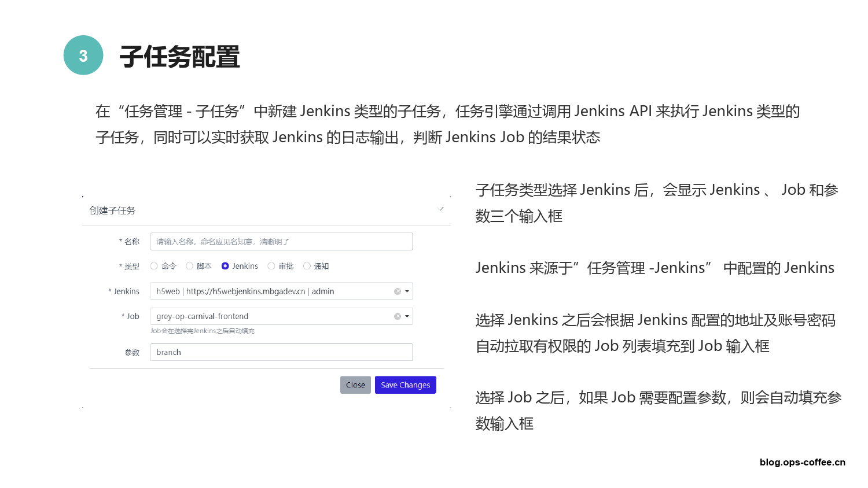Expand the Jenkins server dropdown arrow
868x488 pixels.
pyautogui.click(x=407, y=291)
